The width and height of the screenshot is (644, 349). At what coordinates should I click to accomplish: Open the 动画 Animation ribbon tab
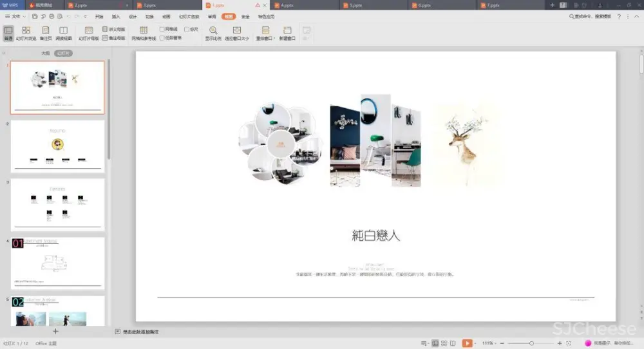tap(166, 17)
